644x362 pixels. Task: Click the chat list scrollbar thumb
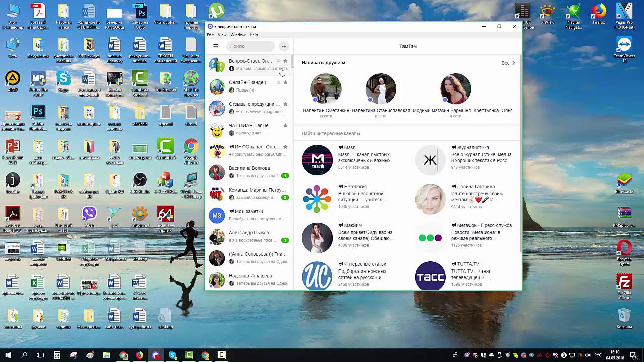click(x=292, y=61)
